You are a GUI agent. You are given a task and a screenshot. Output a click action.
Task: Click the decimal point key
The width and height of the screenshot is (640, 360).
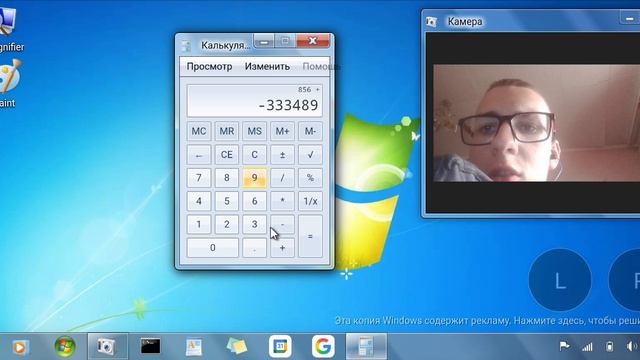coord(254,248)
